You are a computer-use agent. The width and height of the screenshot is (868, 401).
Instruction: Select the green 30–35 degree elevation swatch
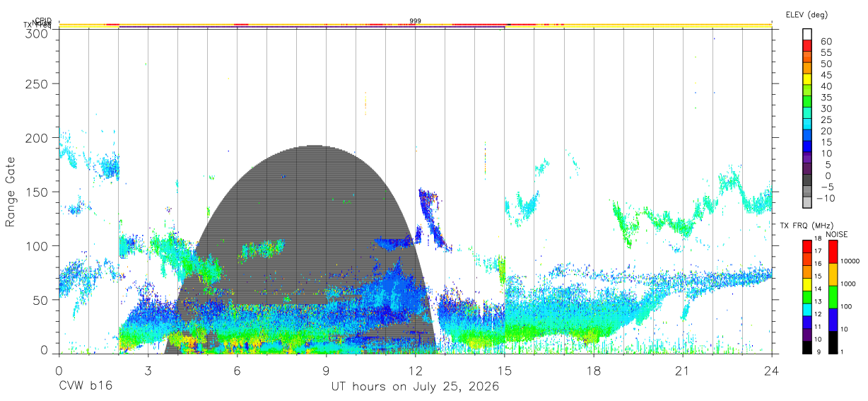click(x=807, y=101)
